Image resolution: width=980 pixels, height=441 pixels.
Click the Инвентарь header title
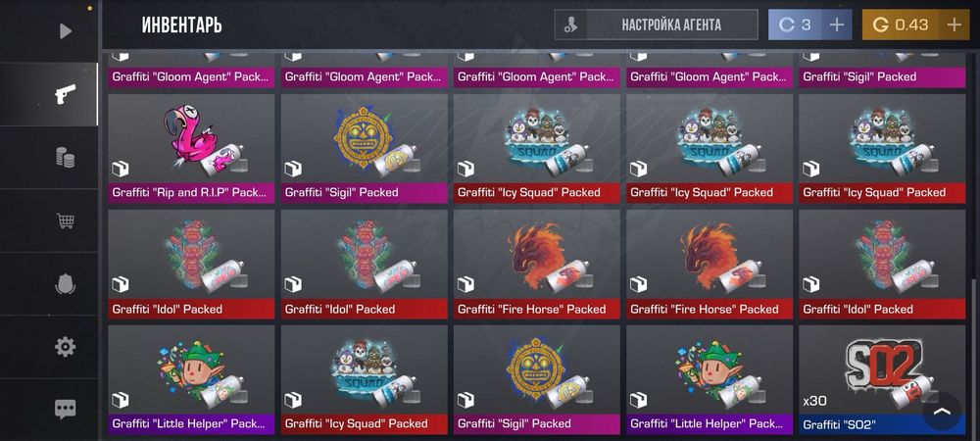(181, 24)
